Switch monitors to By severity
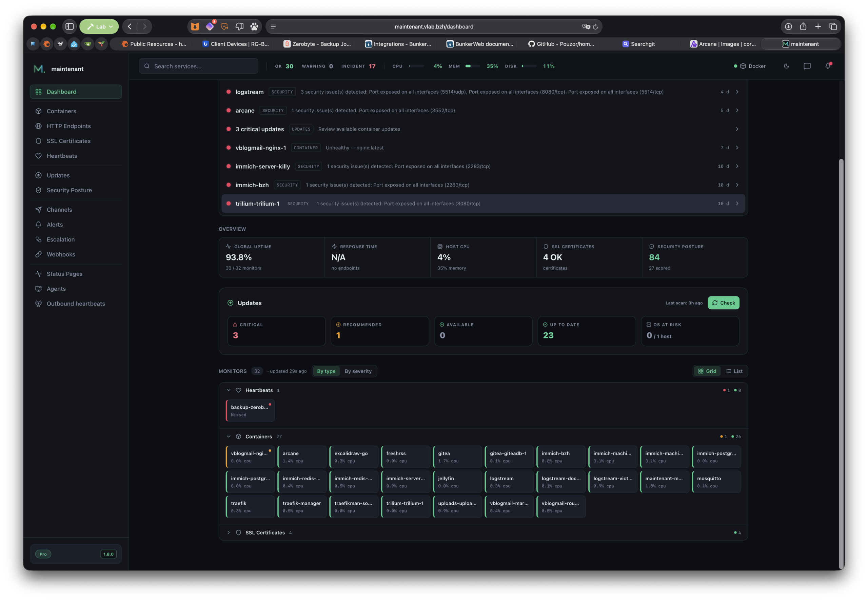 [358, 371]
